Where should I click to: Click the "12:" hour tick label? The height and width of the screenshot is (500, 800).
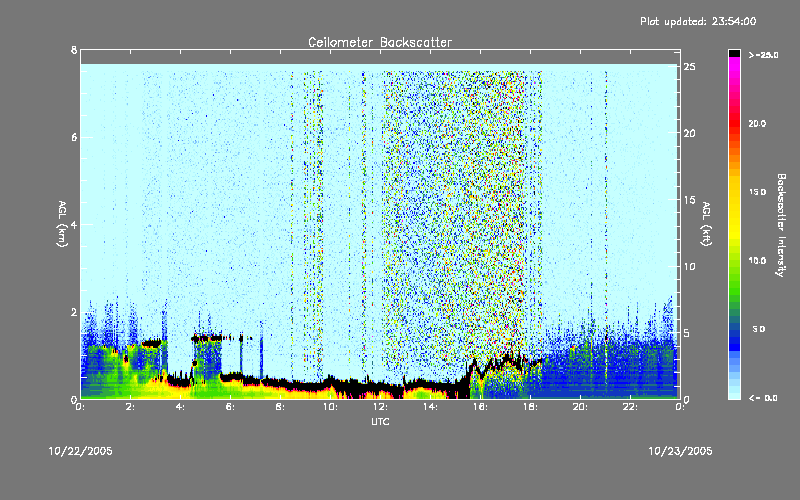coord(380,407)
